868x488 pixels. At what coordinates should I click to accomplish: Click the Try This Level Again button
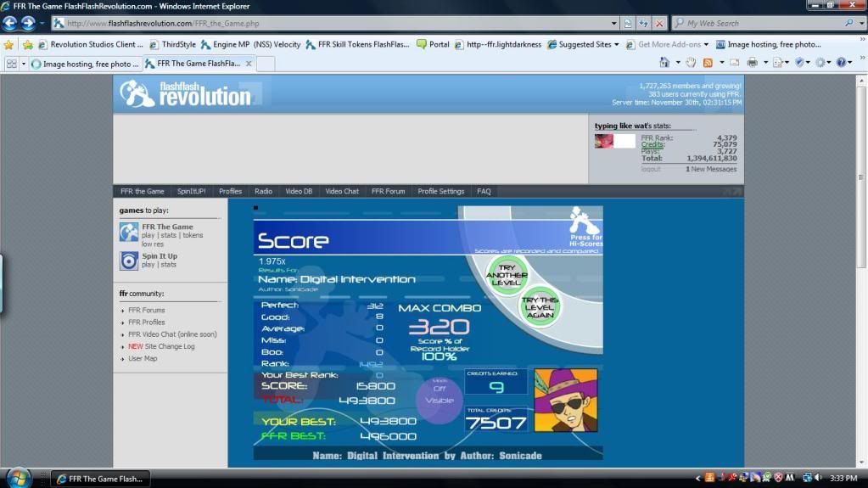pyautogui.click(x=540, y=306)
